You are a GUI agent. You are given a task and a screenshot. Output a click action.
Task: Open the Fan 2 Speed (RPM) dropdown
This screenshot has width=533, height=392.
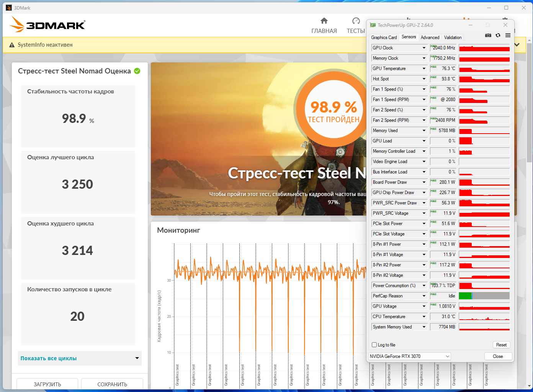(424, 120)
